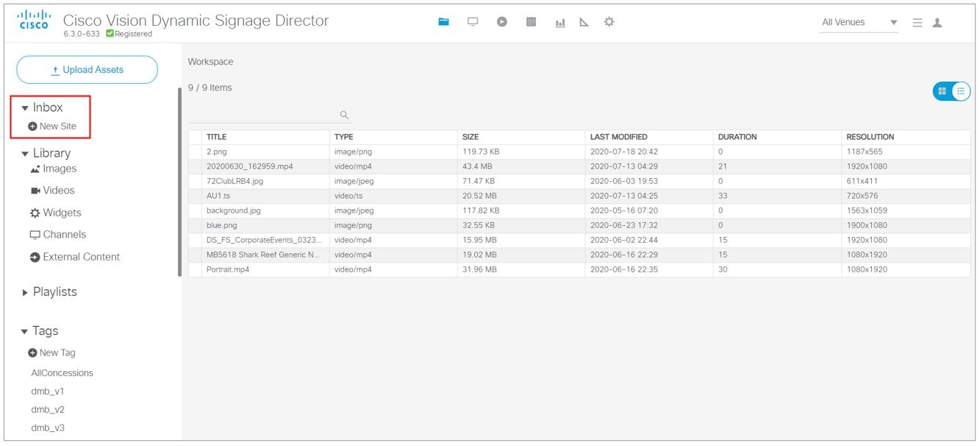Select the 20200630_162959.mp4 row

click(x=579, y=166)
